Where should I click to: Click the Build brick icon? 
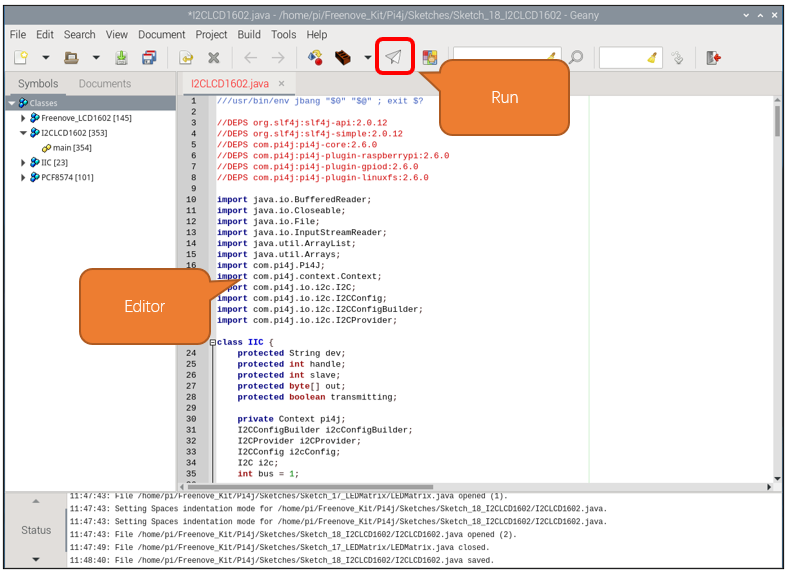pos(343,57)
